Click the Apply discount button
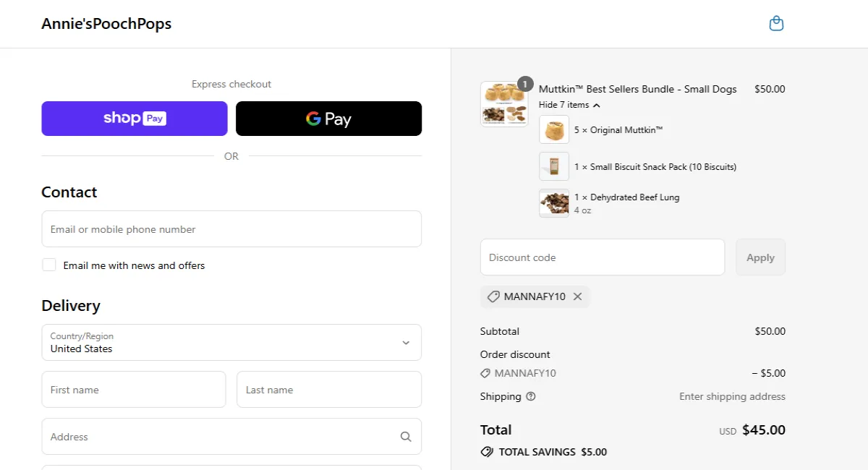 click(760, 257)
